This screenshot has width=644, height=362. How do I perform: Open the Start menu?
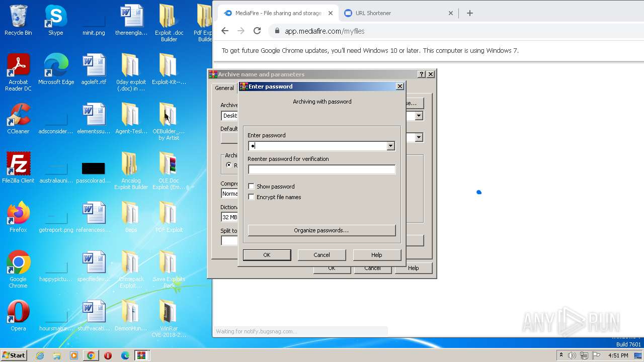(x=14, y=355)
